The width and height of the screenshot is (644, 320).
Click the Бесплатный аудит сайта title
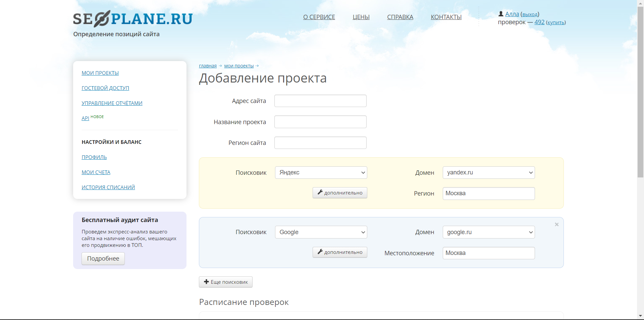tap(120, 220)
